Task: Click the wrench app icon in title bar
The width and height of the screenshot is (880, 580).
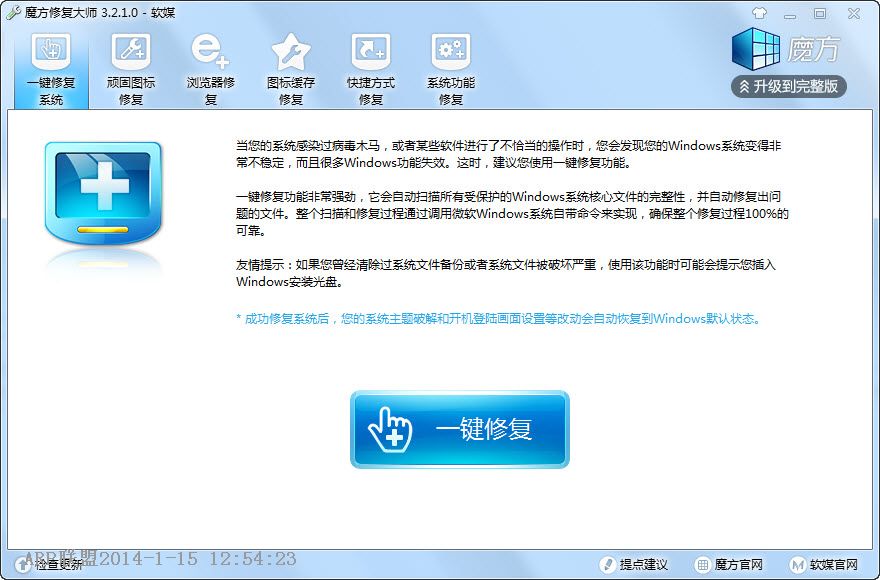Action: point(13,12)
